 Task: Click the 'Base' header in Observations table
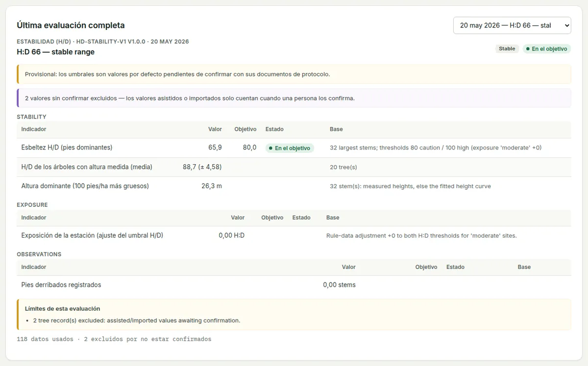click(x=524, y=267)
